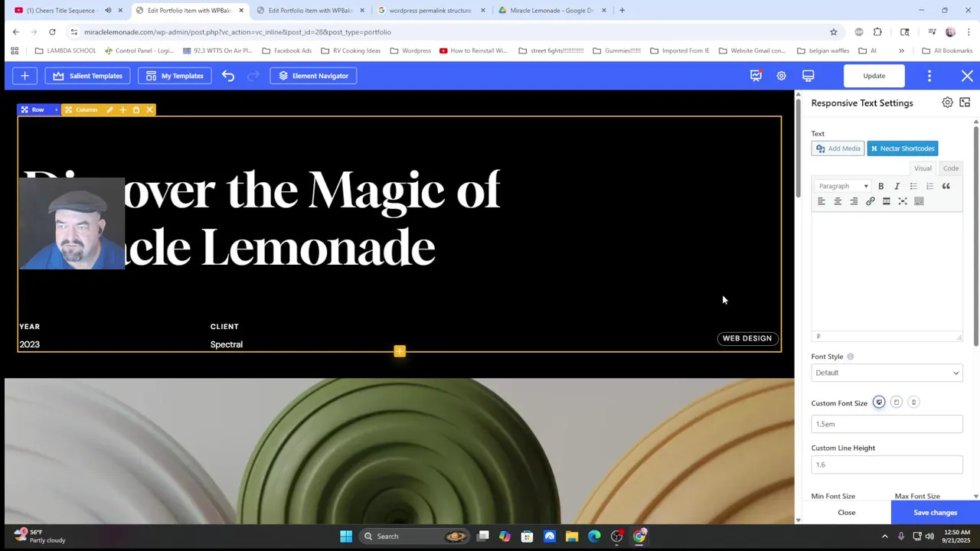Close the settings panel via Close button
Screen dimensions: 980x551
(x=846, y=513)
